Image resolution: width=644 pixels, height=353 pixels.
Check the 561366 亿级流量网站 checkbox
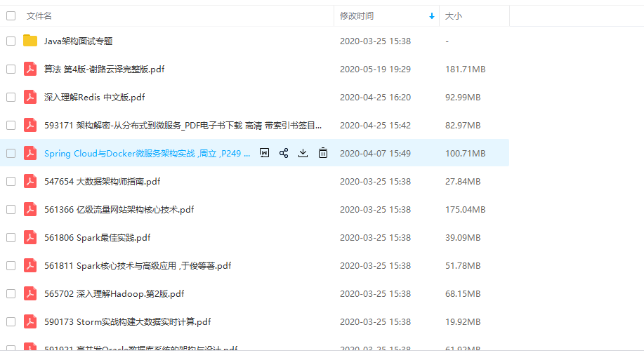pos(11,209)
